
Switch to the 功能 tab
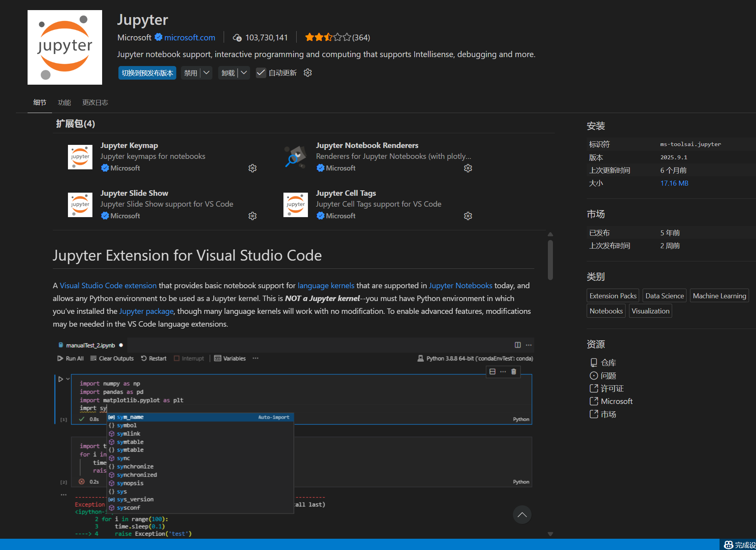pyautogui.click(x=64, y=103)
